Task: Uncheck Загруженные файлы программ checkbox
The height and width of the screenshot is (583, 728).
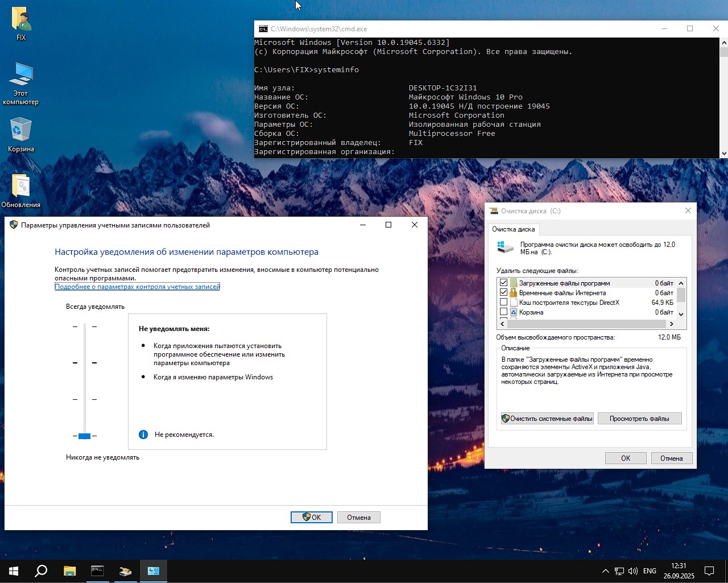Action: [x=503, y=283]
